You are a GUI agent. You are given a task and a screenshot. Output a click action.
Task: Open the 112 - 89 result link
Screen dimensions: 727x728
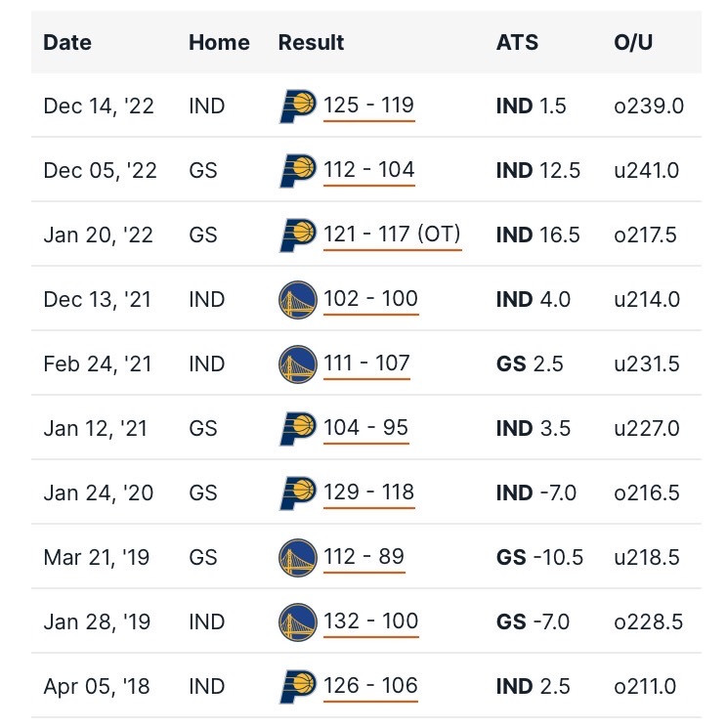click(x=363, y=558)
